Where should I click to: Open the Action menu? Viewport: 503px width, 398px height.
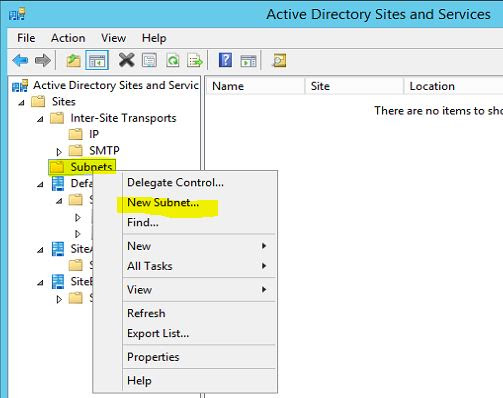click(68, 38)
